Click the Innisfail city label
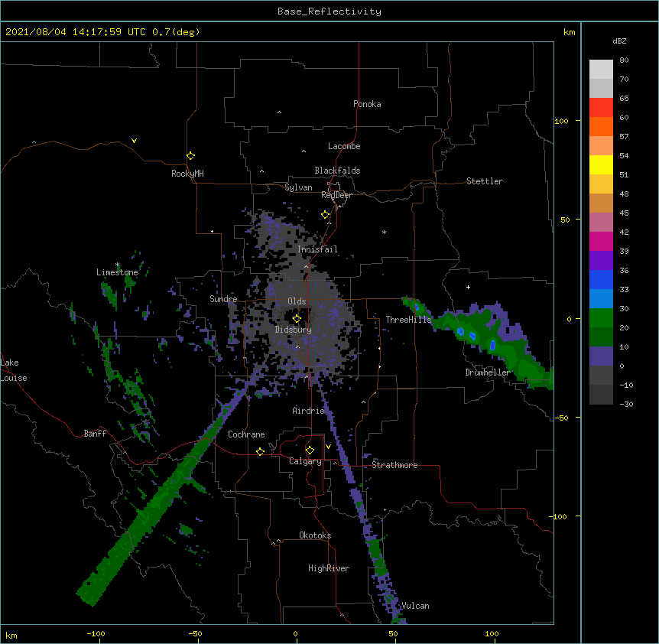The width and height of the screenshot is (659, 644). click(317, 249)
